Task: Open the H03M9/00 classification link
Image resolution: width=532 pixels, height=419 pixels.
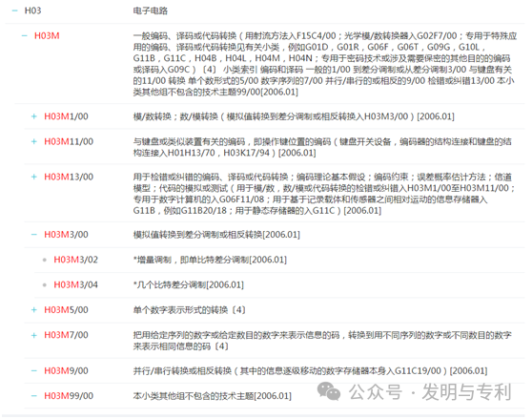Action: coord(66,370)
